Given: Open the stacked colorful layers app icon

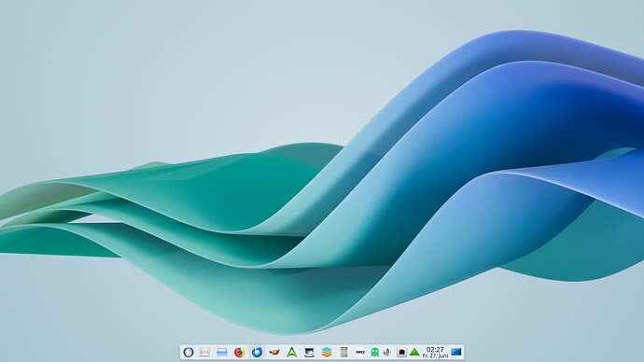Looking at the screenshot, I should [x=327, y=352].
